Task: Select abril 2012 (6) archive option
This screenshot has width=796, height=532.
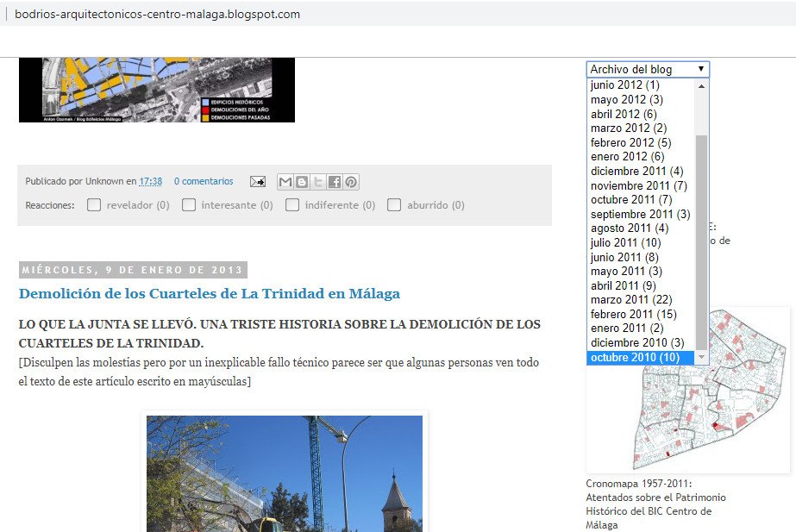Action: [x=641, y=114]
